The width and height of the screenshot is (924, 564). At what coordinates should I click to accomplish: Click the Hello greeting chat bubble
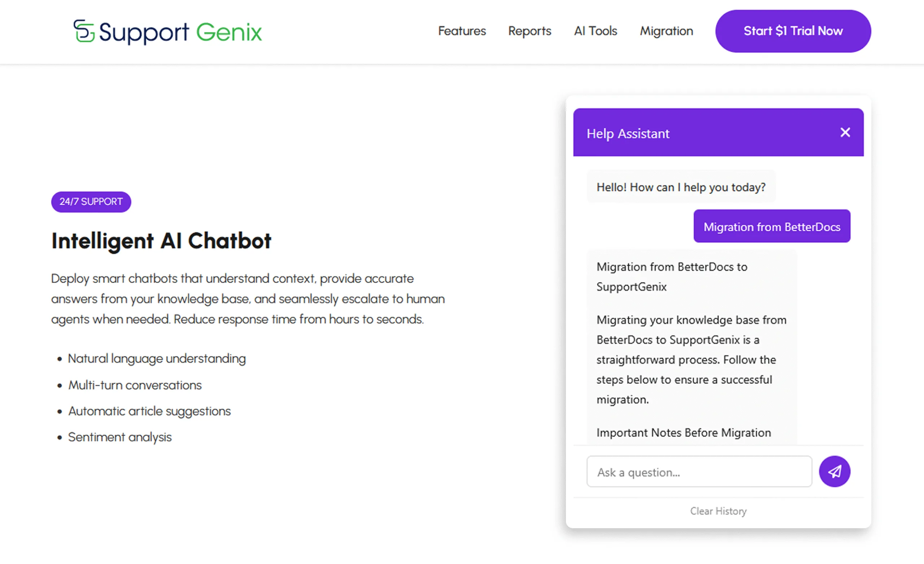pos(681,187)
